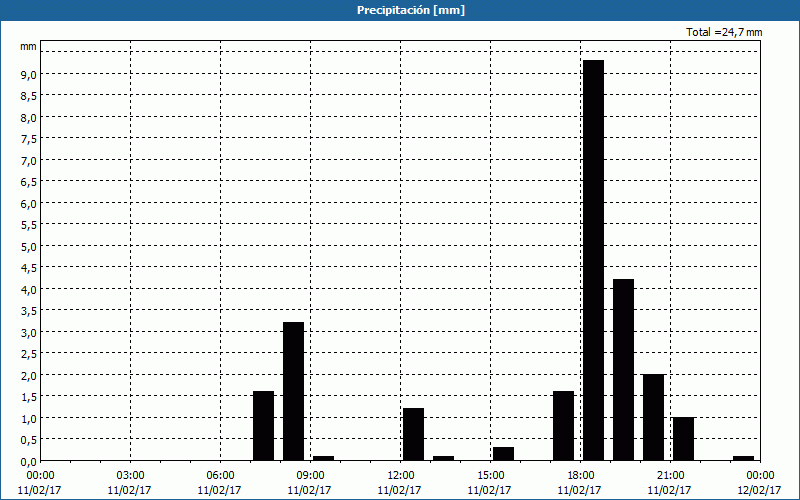Click the '11/02/17' date under '03:00'
The width and height of the screenshot is (800, 500).
click(130, 490)
